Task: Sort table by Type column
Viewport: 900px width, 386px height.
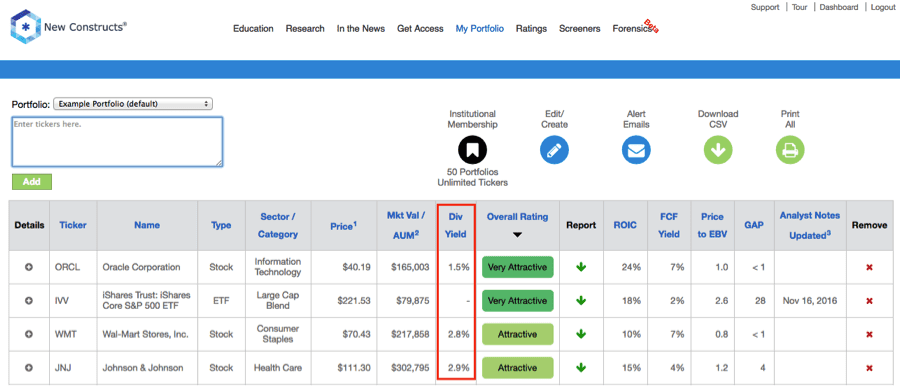Action: (221, 225)
